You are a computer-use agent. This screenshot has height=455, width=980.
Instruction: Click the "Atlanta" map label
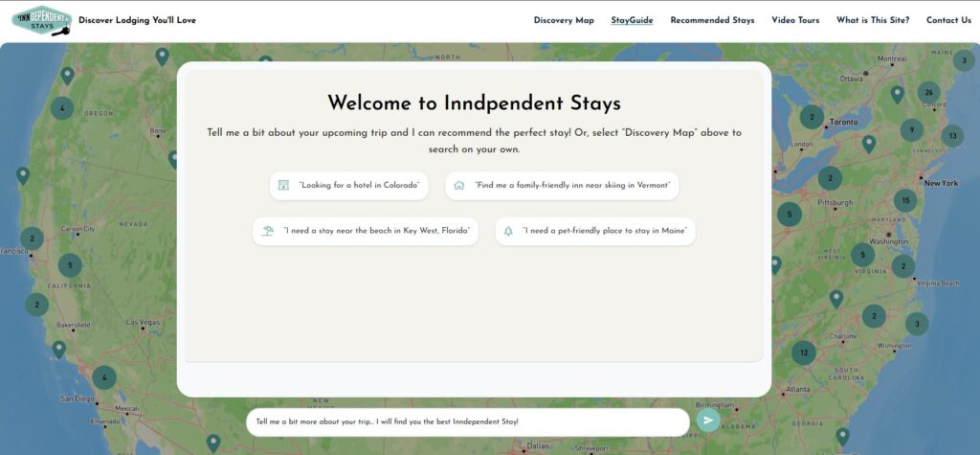[x=797, y=389]
